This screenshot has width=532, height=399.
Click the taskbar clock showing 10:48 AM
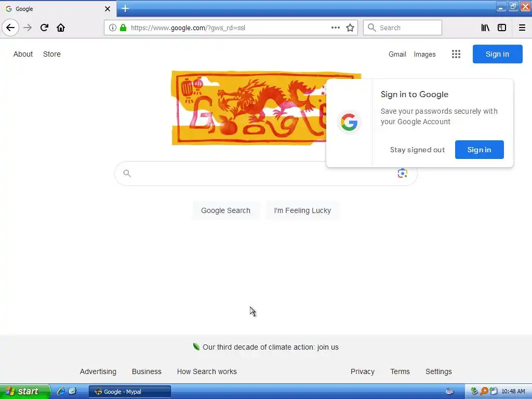[x=513, y=392]
